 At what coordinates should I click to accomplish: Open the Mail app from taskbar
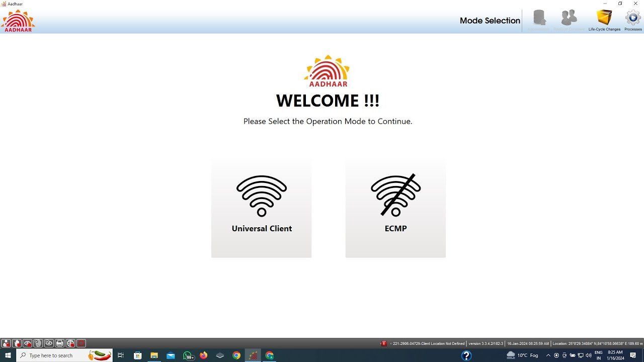tap(171, 355)
